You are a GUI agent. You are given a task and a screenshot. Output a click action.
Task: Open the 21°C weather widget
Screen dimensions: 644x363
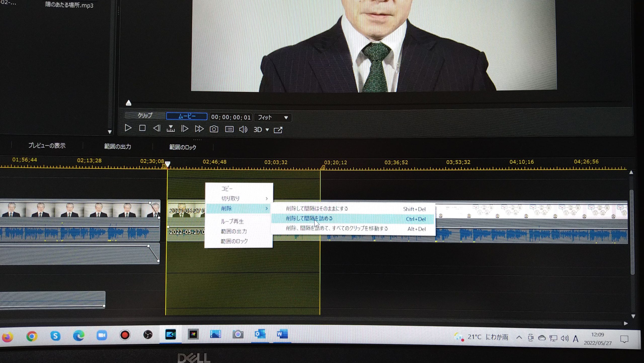pos(481,337)
